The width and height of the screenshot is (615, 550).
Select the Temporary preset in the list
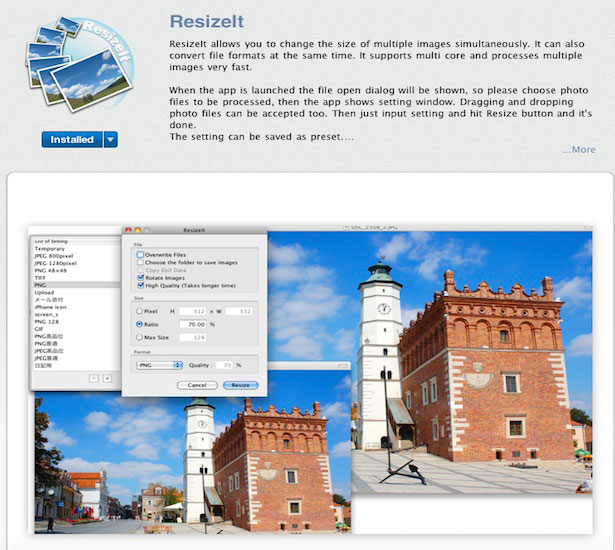coord(75,249)
